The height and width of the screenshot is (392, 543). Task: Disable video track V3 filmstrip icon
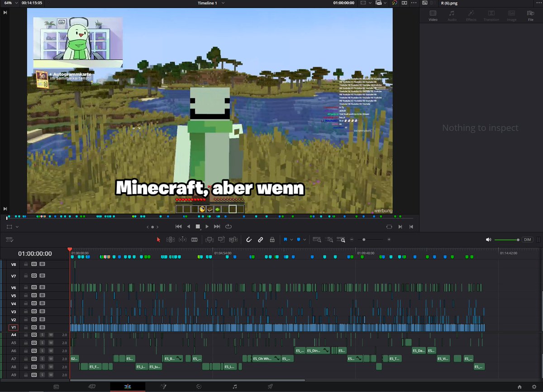tap(42, 312)
